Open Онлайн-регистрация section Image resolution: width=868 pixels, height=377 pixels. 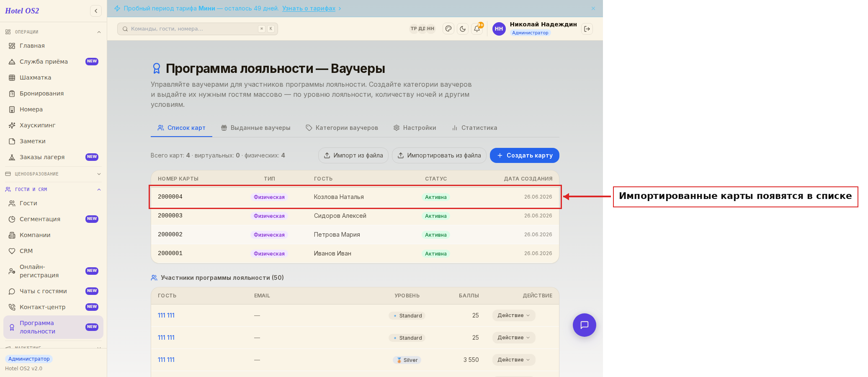(x=53, y=271)
